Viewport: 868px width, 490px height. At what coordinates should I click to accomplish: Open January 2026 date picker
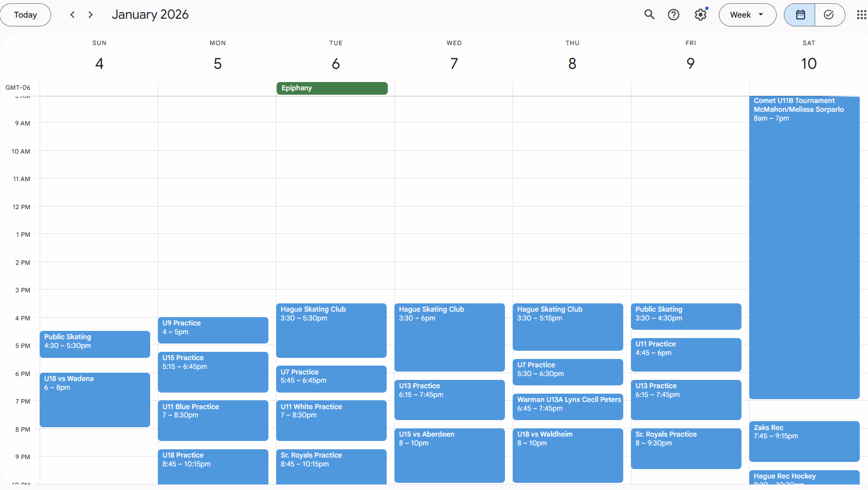click(x=150, y=15)
